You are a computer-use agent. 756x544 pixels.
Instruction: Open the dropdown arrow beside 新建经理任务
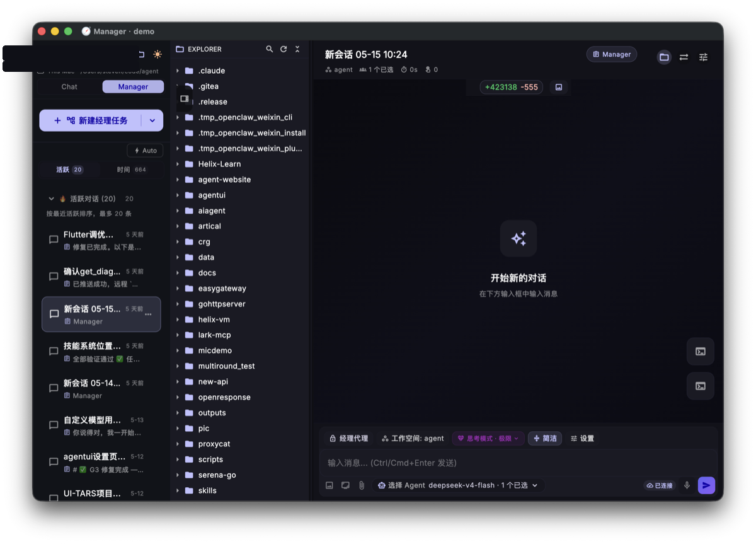pos(152,120)
